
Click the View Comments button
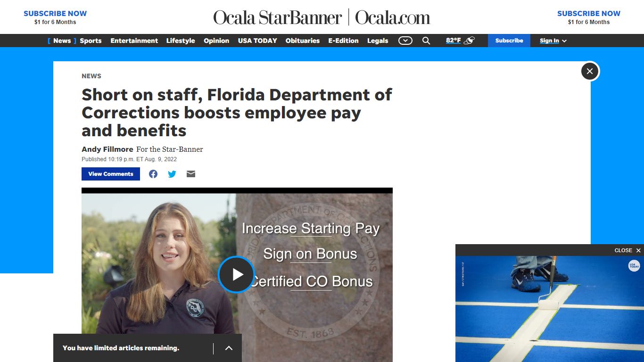click(111, 174)
